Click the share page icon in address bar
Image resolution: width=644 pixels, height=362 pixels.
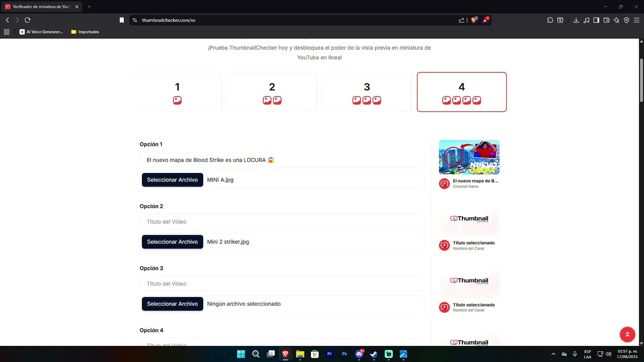[461, 20]
